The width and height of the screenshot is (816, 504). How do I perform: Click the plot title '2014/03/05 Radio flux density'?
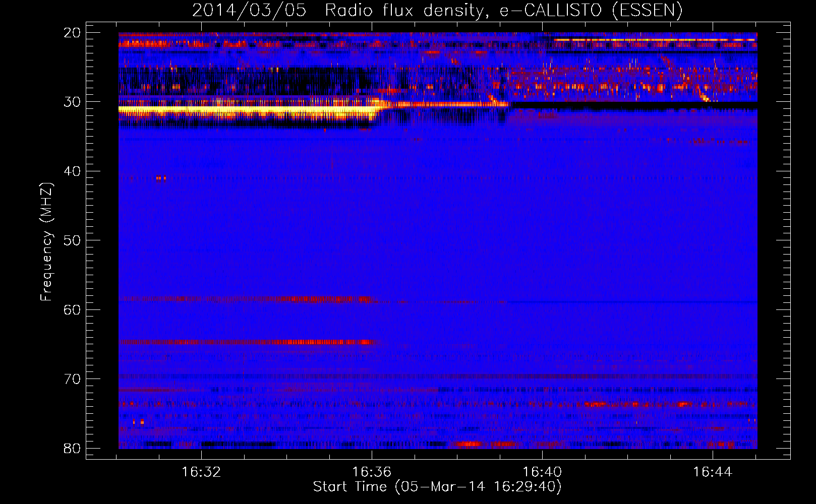click(437, 10)
